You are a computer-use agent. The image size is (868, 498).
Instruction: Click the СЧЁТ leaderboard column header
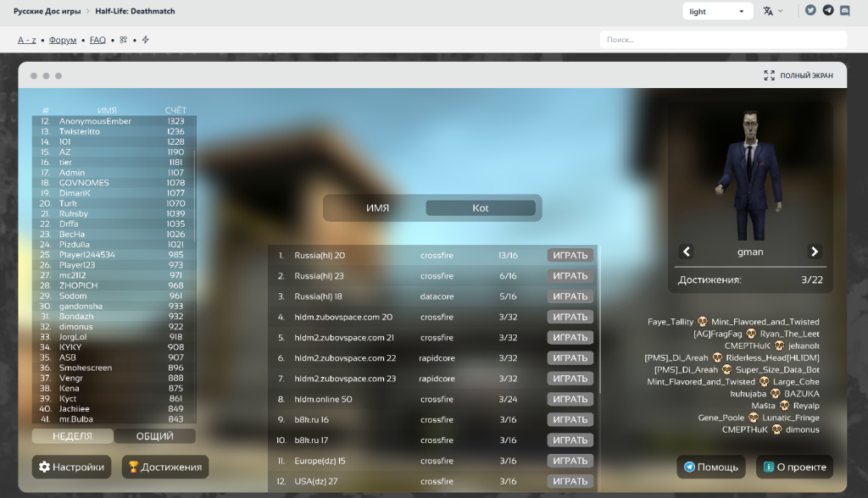(175, 110)
